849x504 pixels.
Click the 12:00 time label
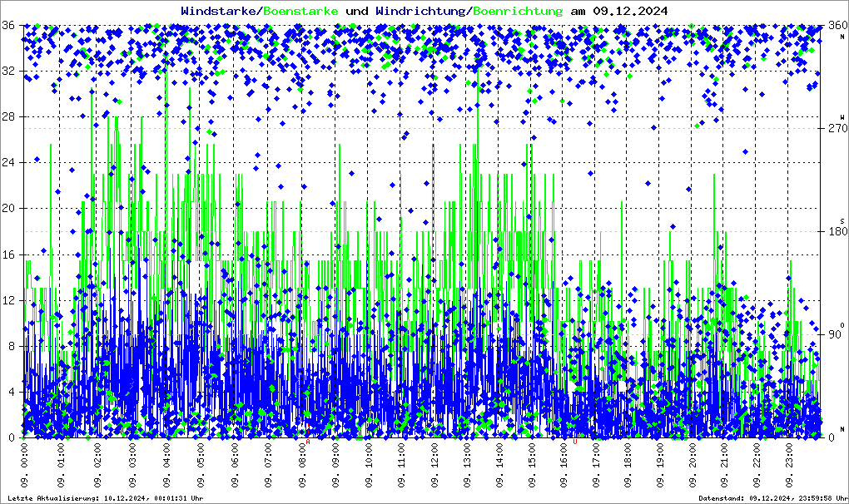pyautogui.click(x=434, y=465)
